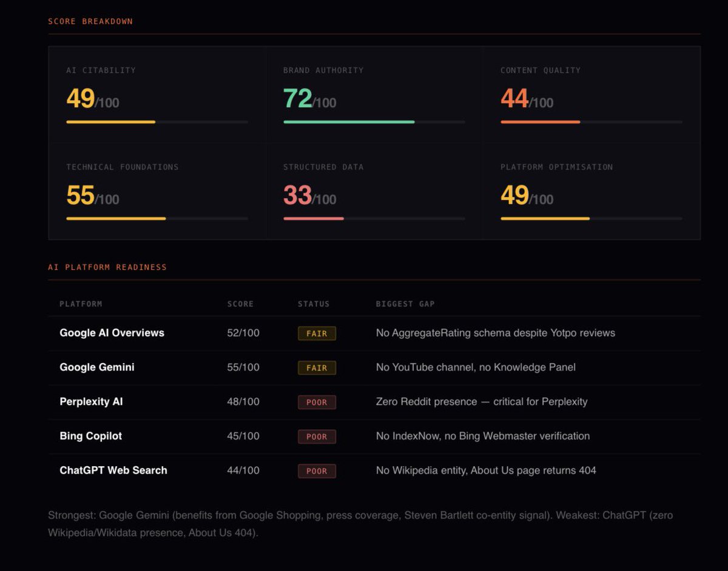
Task: Click the No YouTube channel gap text
Action: [476, 367]
